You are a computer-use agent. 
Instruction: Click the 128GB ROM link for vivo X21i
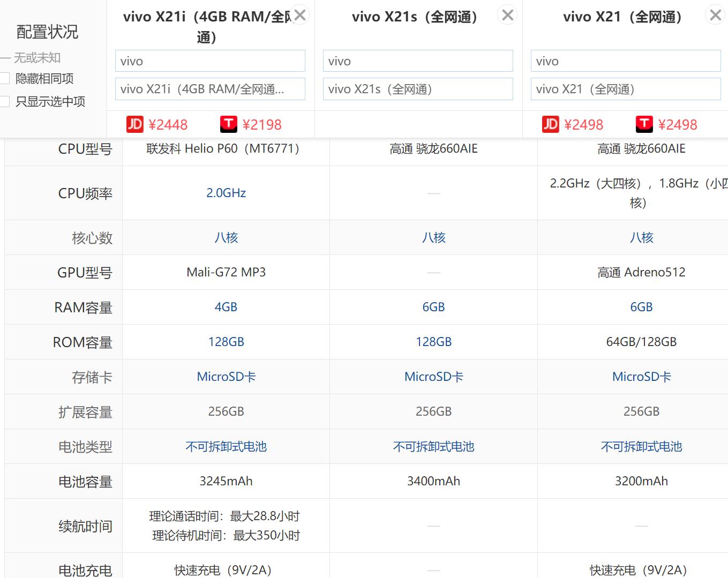click(226, 341)
